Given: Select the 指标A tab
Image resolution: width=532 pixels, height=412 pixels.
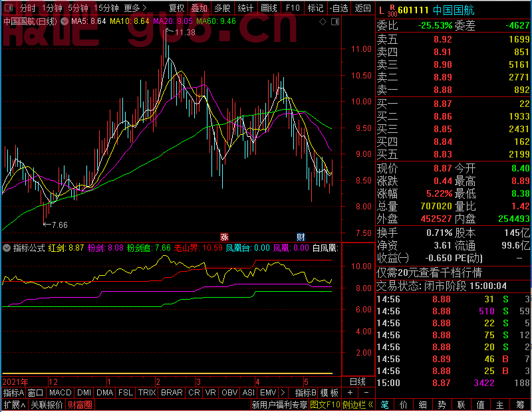Looking at the screenshot, I should pyautogui.click(x=13, y=393).
